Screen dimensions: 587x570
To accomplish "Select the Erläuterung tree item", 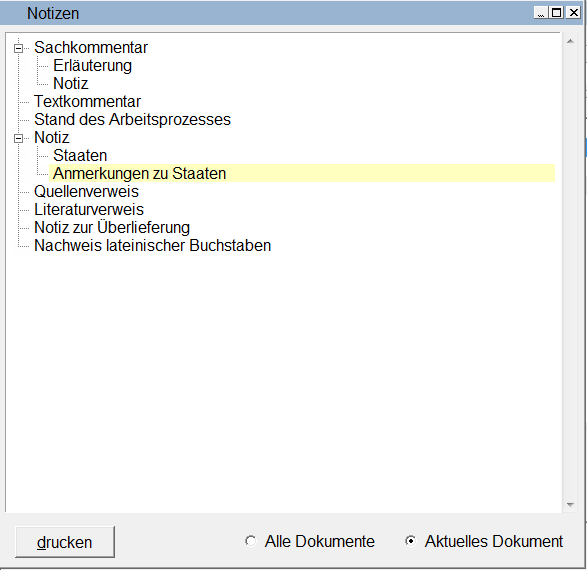I will click(92, 65).
